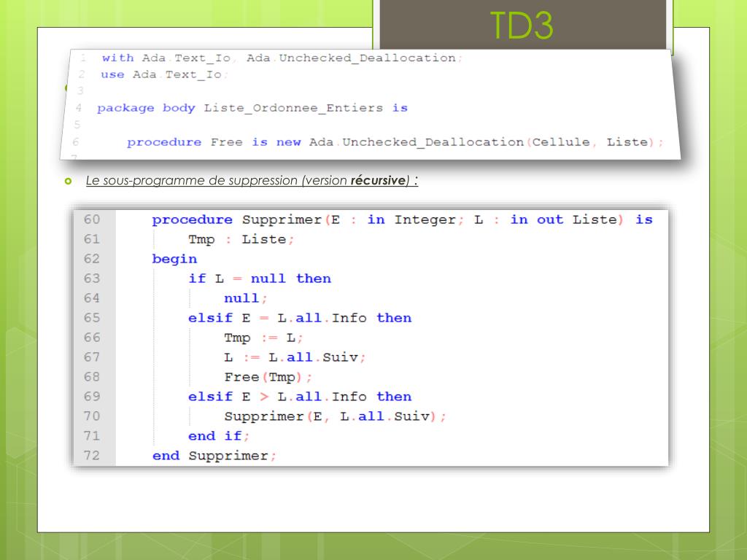Viewport: 747px width, 560px height.
Task: Click line number 66
Action: 91,338
